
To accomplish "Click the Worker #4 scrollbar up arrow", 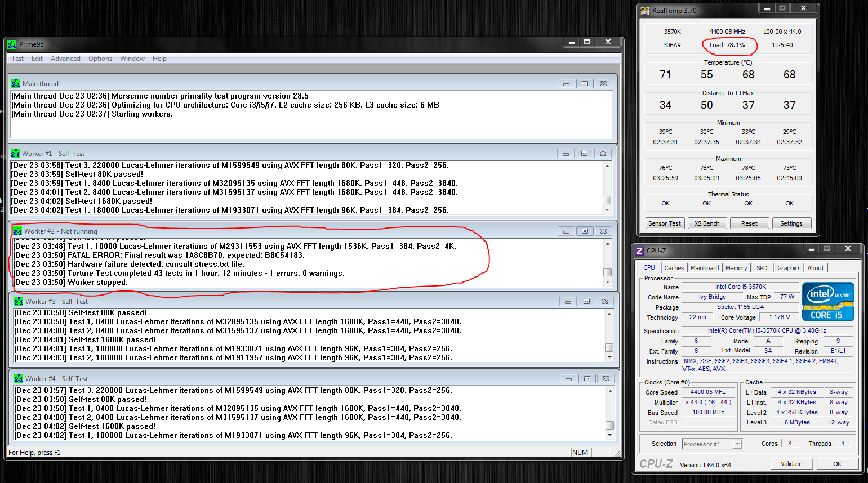I will click(x=609, y=390).
